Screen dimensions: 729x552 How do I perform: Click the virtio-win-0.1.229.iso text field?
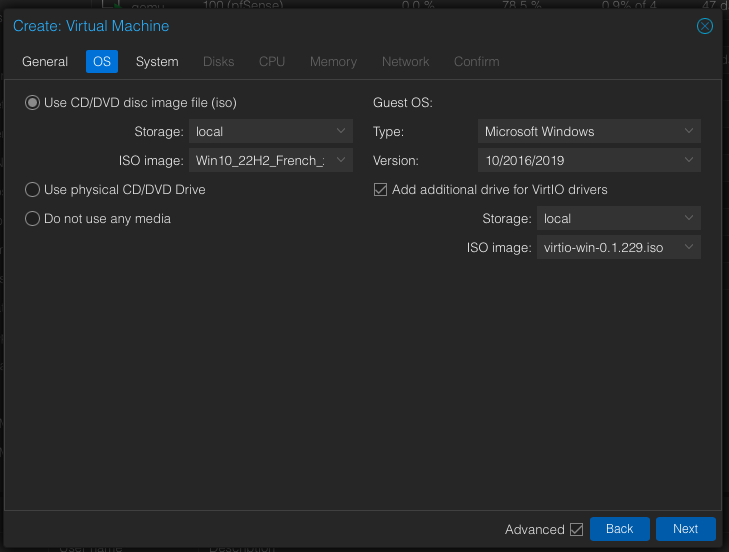[x=605, y=247]
